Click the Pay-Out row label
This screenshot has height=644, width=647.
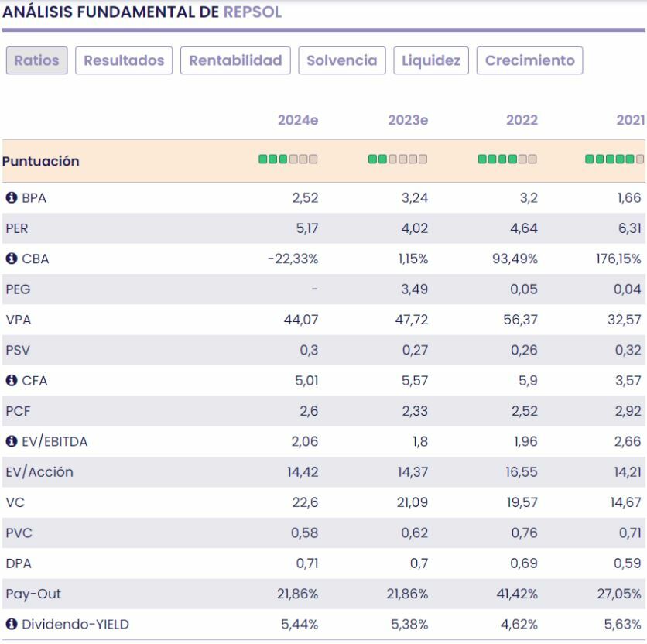[33, 594]
